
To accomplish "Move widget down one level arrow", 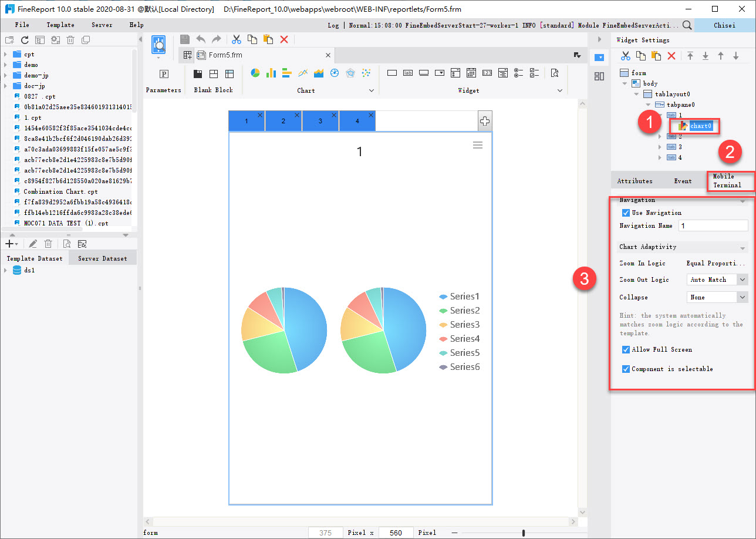I will [736, 56].
